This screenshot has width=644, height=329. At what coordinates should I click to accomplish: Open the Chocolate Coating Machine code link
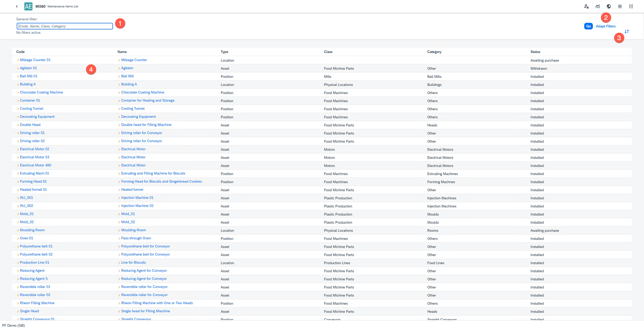click(x=41, y=92)
